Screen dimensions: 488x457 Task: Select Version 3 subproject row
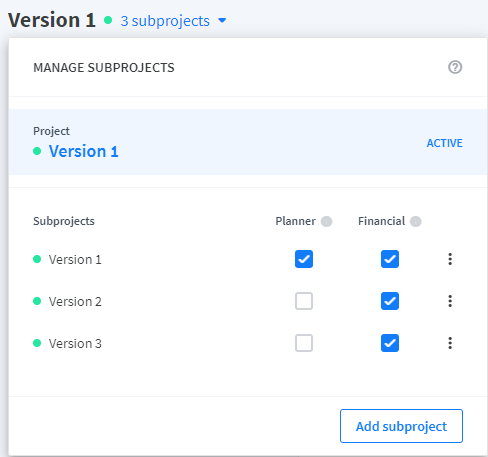(x=248, y=343)
